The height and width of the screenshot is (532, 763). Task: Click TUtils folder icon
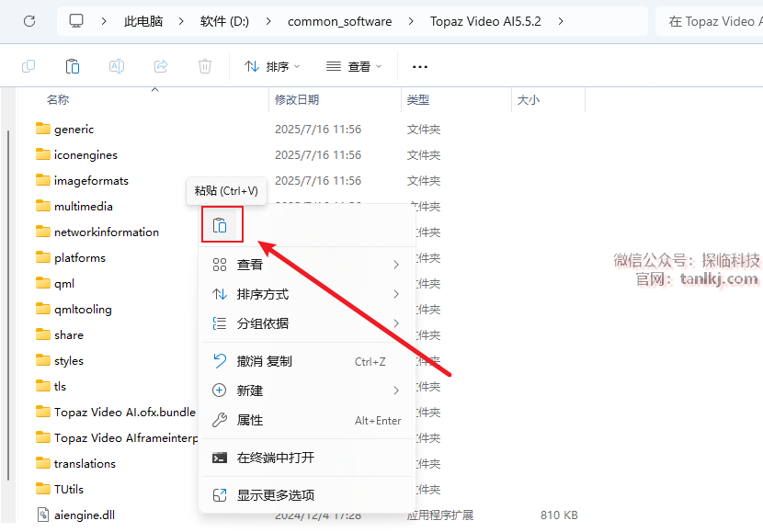[x=43, y=489]
